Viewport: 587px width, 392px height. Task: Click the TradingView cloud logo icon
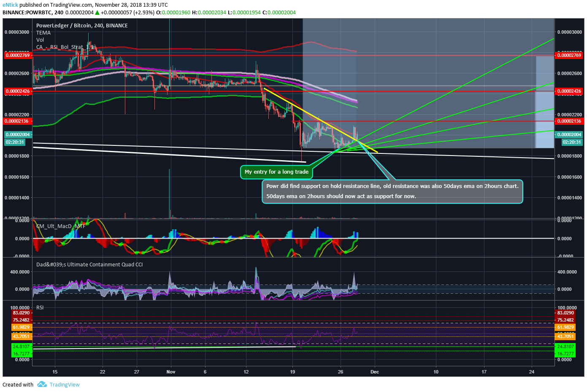pos(42,384)
